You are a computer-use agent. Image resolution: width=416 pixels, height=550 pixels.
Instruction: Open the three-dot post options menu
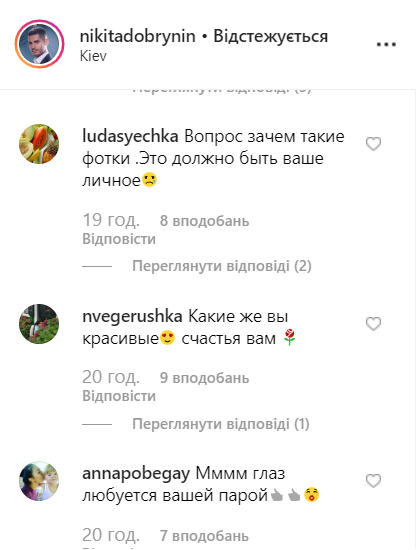[386, 45]
